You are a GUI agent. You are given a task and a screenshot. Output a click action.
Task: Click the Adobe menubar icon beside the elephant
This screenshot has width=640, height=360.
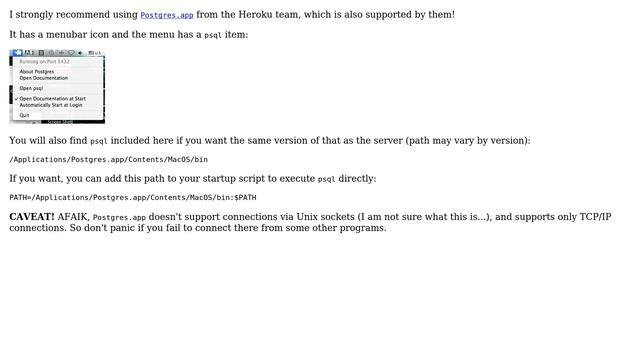[x=29, y=53]
